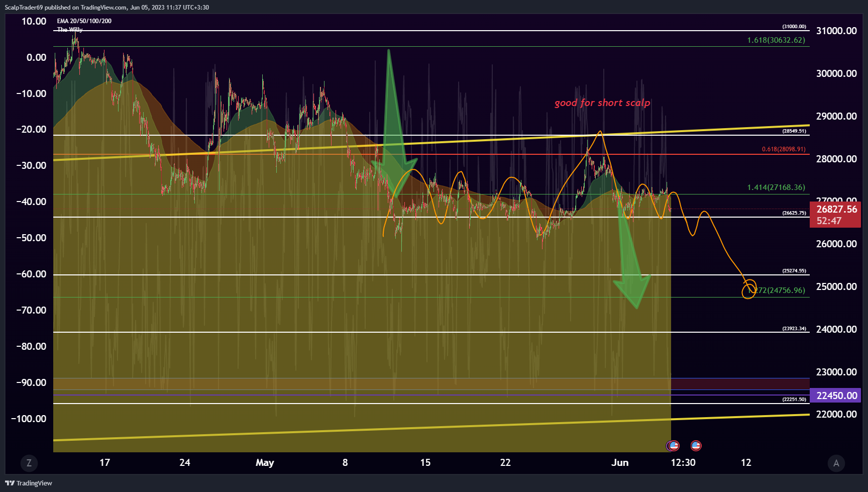Click the (31000.00) horizontal line label
This screenshot has height=492, width=868.
(x=794, y=27)
